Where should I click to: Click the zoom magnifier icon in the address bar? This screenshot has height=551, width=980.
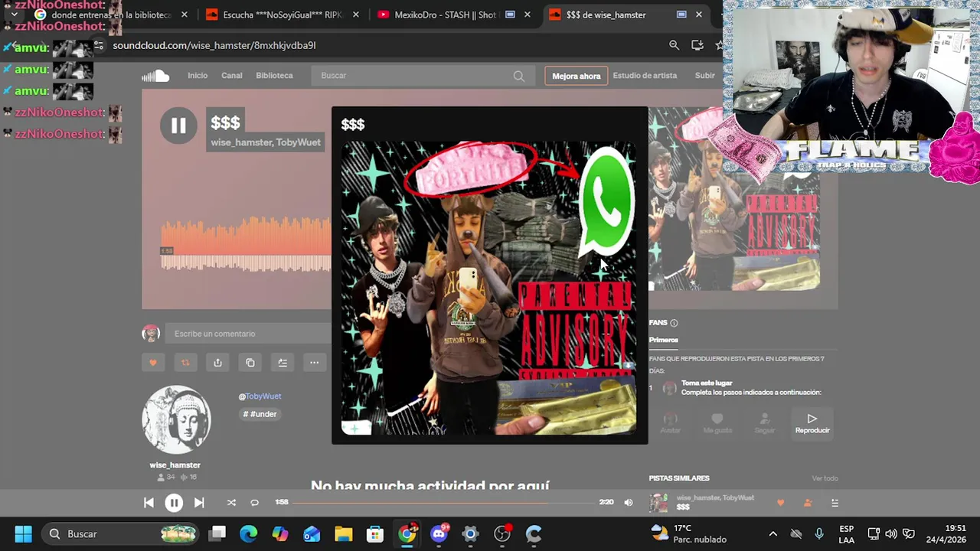click(674, 45)
